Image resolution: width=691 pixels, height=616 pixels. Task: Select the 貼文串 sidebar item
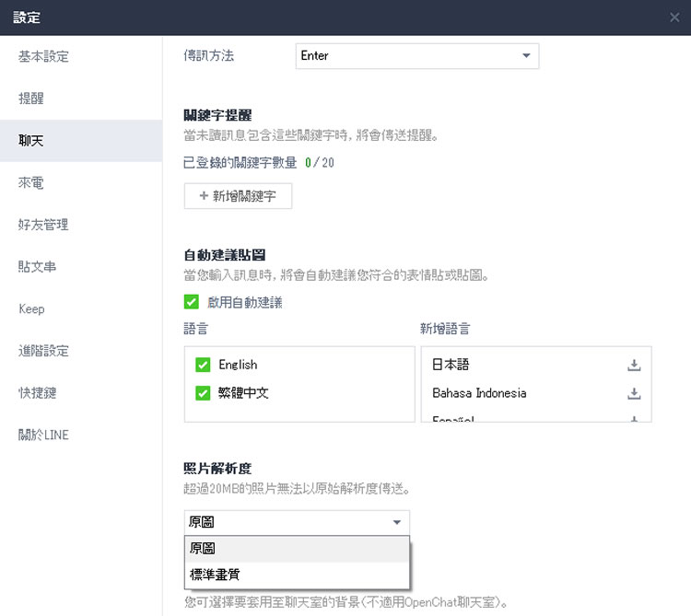tap(38, 267)
